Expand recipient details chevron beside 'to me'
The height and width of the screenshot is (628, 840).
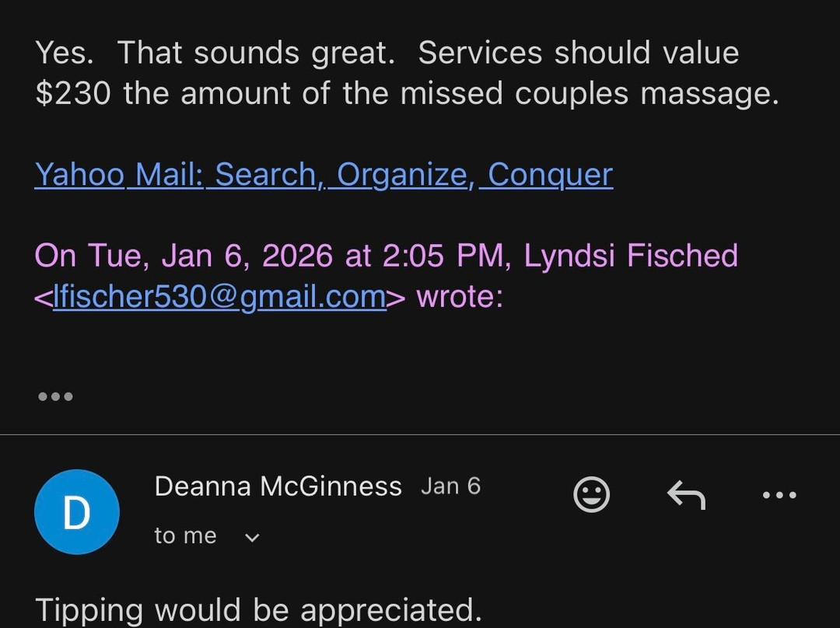[x=252, y=537]
